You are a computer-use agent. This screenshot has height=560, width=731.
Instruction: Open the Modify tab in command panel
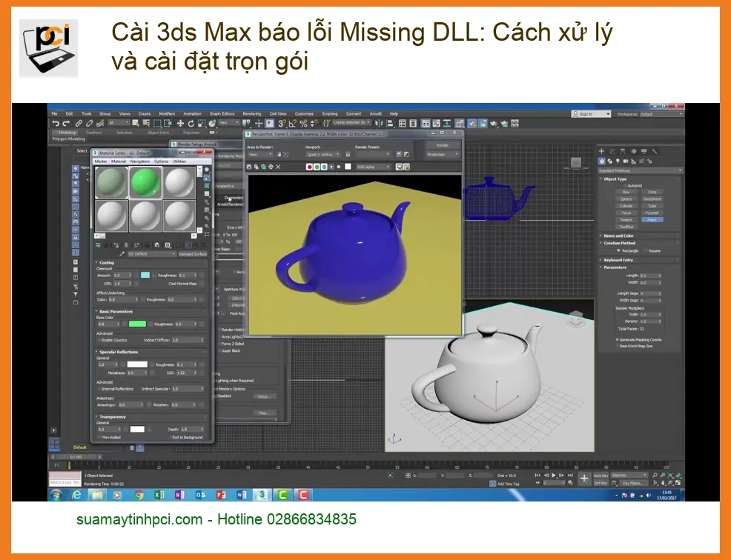612,151
